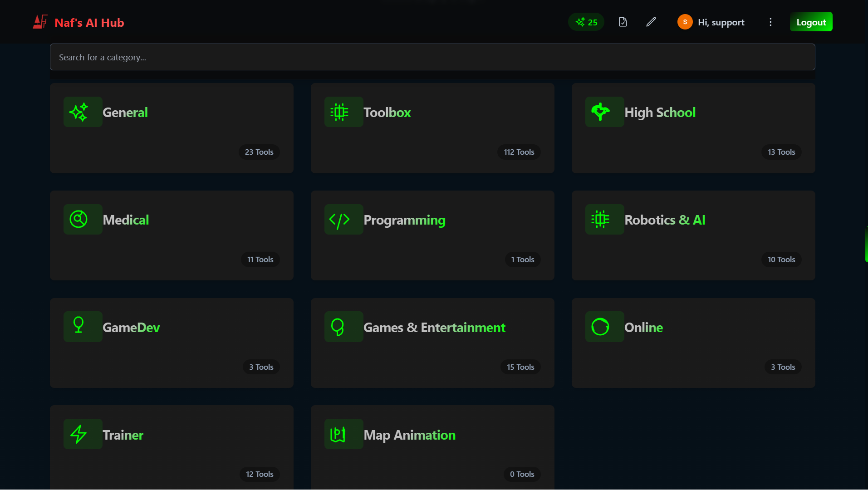Click the orange 'S' avatar for support

[684, 21]
